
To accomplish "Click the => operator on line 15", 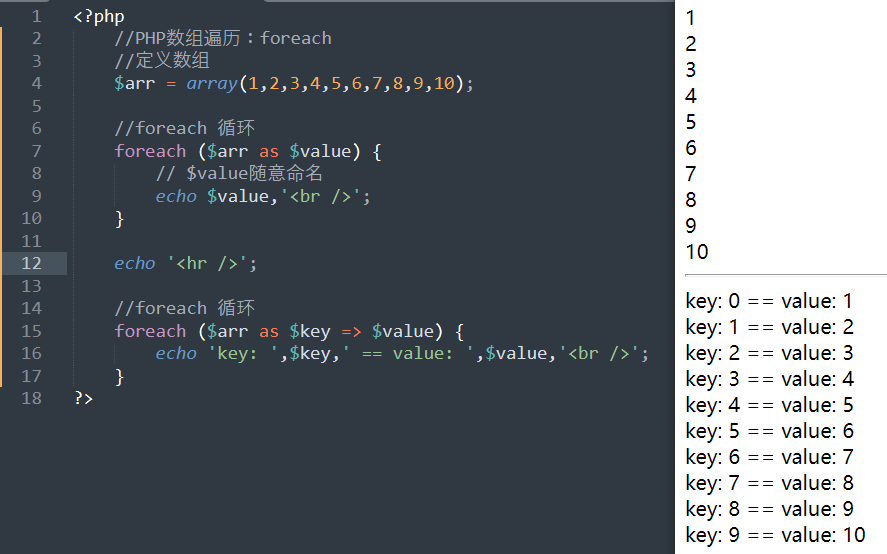I will (351, 331).
